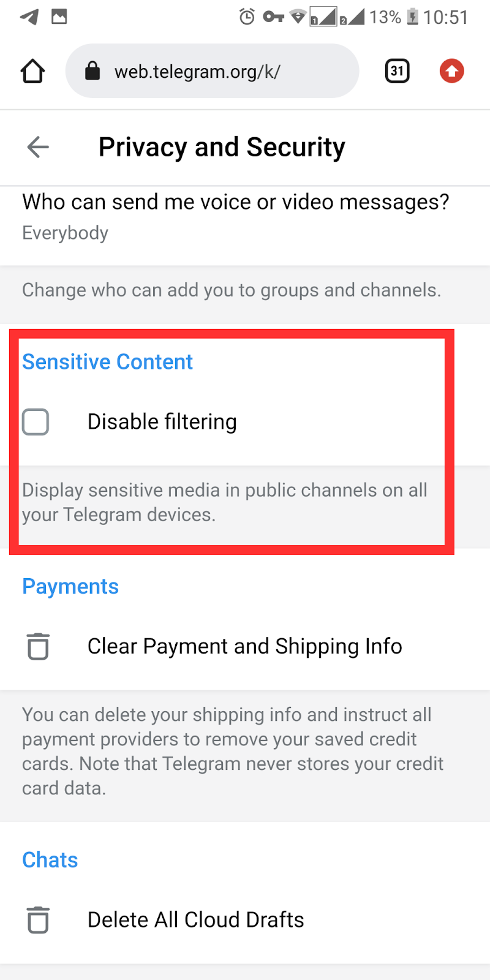Tap the Disable filtering label
Image resolution: width=490 pixels, height=980 pixels.
pos(162,422)
